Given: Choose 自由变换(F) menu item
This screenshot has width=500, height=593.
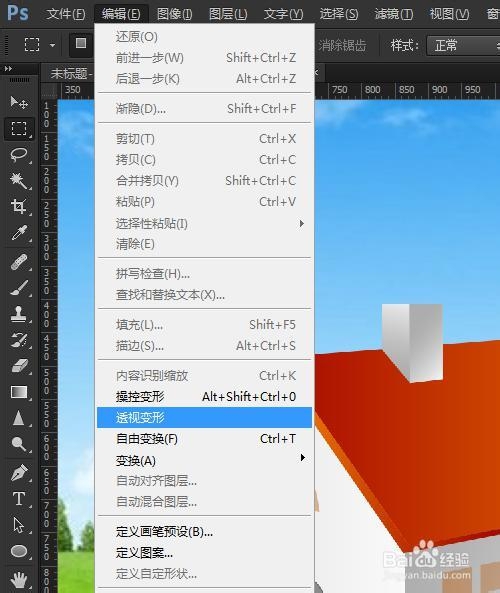Looking at the screenshot, I should (x=205, y=439).
